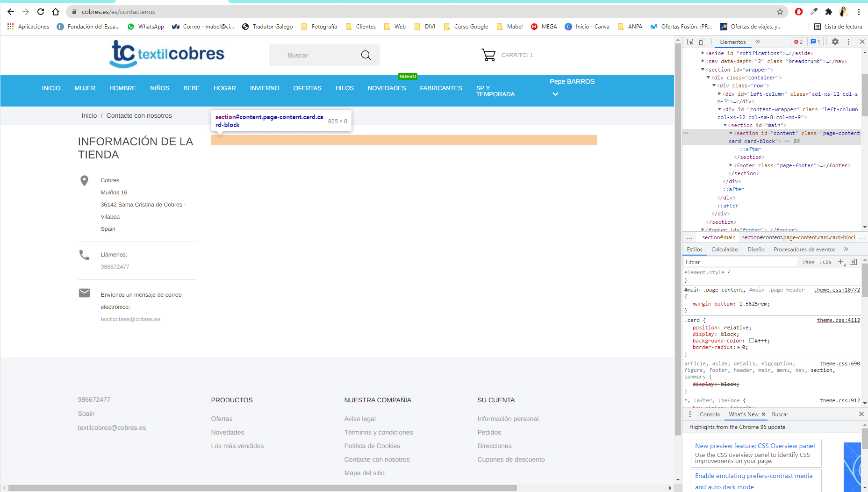This screenshot has height=492, width=868.
Task: Open the FABRICANTES menu
Action: point(441,88)
